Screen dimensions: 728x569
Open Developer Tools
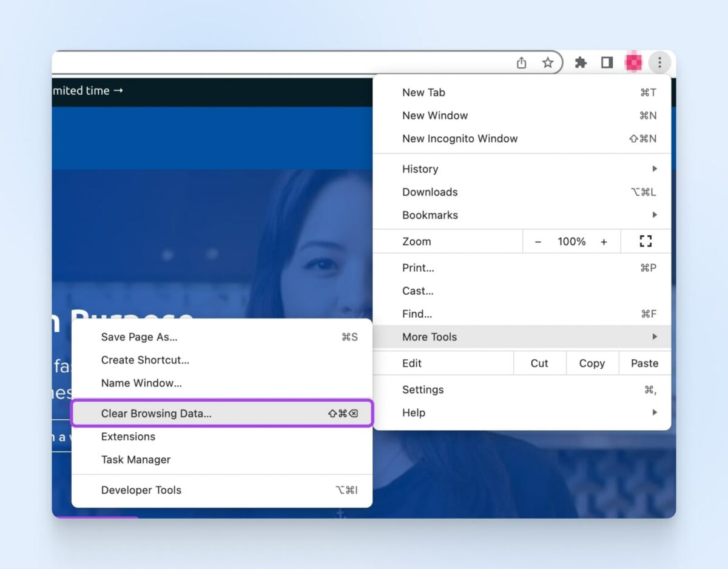point(141,490)
